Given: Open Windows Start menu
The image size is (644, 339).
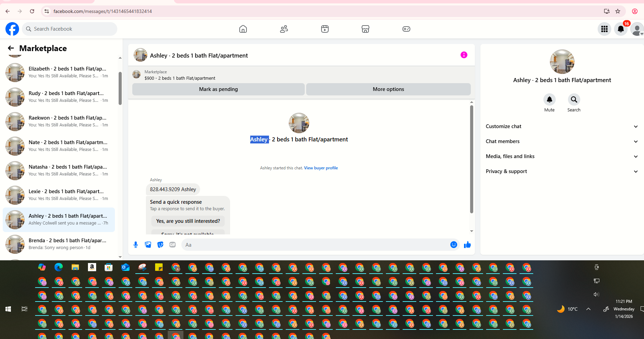Looking at the screenshot, I should click(8, 309).
